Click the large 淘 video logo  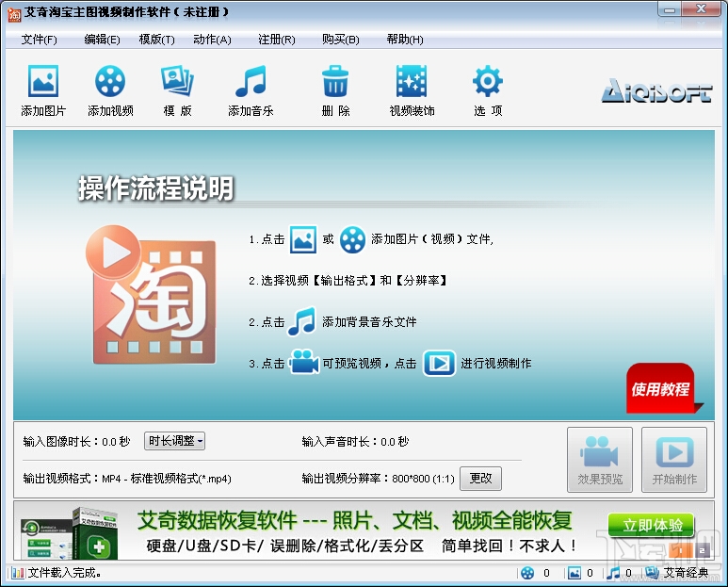point(152,295)
